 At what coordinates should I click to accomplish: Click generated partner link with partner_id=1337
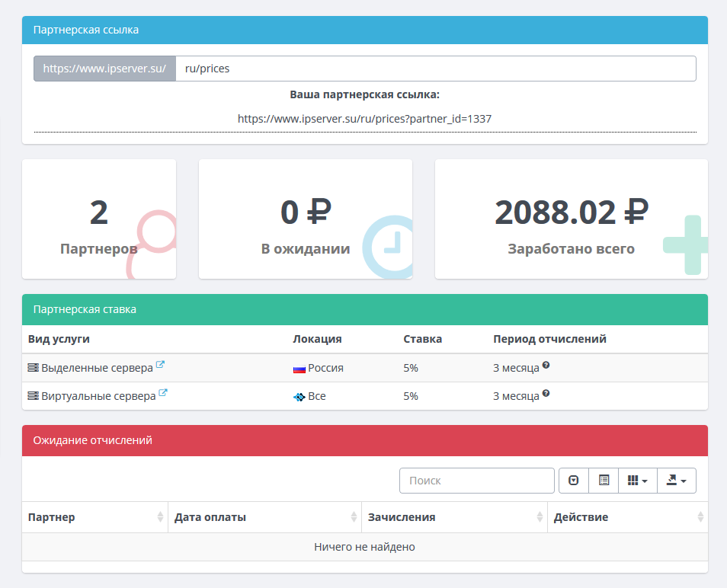(364, 119)
